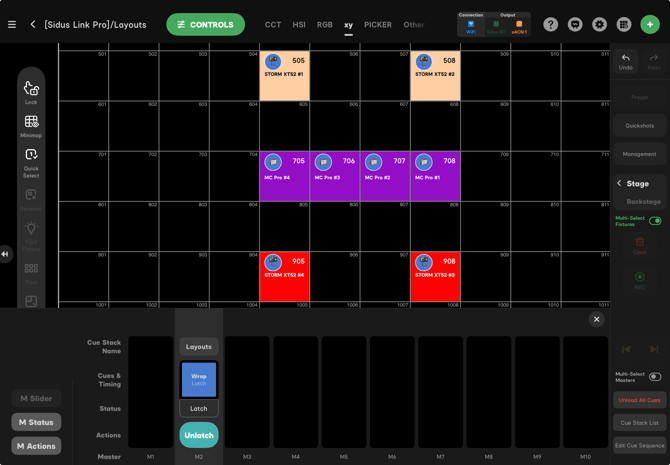Toggle Multi-Select Fixtures switch
670x465 pixels.
pyautogui.click(x=655, y=221)
